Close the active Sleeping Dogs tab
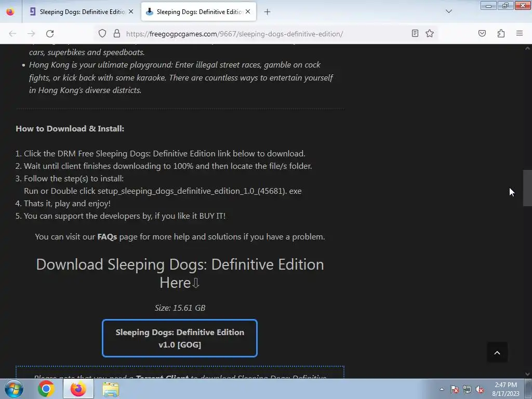This screenshot has height=399, width=532. click(248, 11)
